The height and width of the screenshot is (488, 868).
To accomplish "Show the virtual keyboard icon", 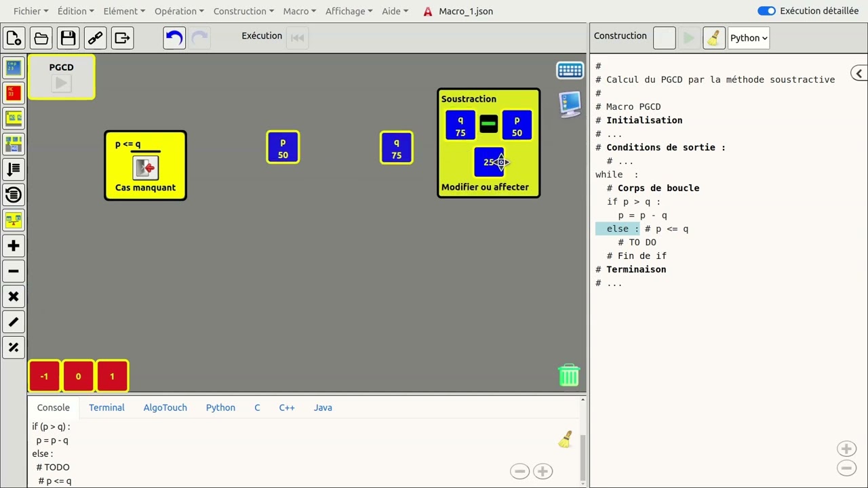I will [x=570, y=70].
